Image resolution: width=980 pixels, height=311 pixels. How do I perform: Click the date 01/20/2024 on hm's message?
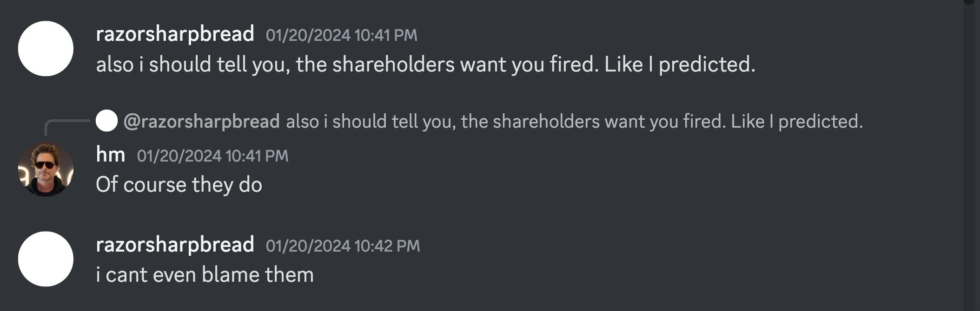[x=179, y=155]
